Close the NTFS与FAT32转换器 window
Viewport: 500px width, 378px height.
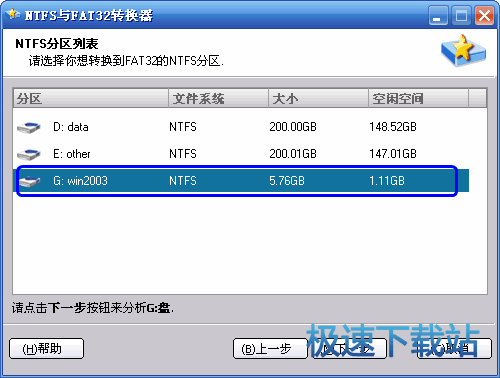484,15
